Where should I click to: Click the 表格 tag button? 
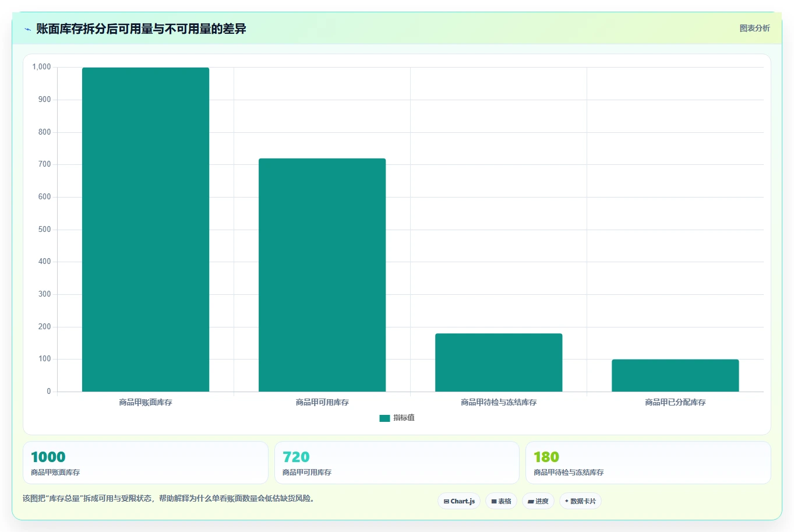tap(501, 501)
